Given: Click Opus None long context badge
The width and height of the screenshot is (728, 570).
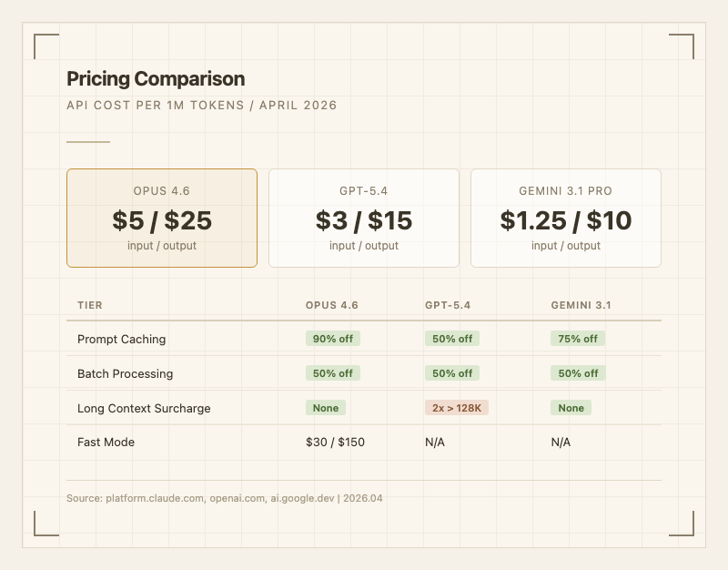Looking at the screenshot, I should click(x=326, y=408).
